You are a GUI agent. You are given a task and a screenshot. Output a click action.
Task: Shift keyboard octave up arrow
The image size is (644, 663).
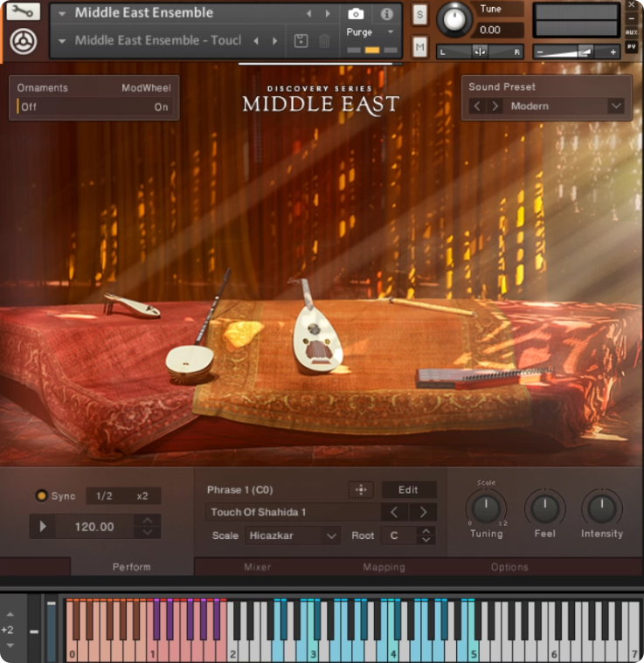(10, 614)
